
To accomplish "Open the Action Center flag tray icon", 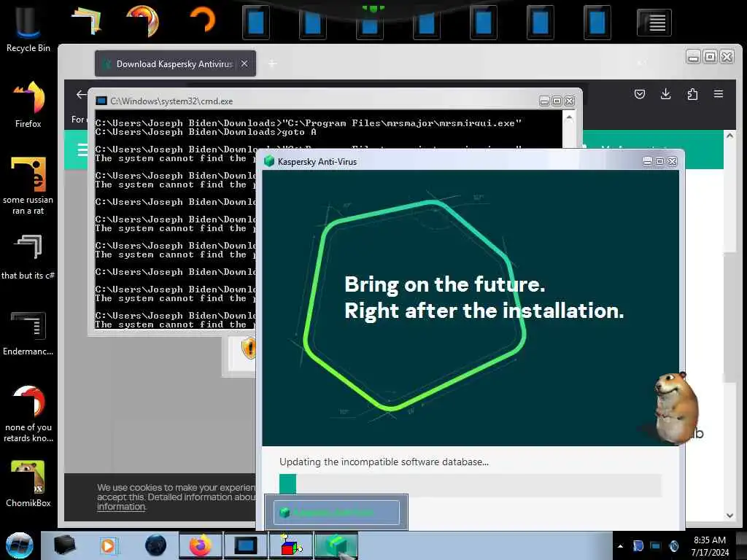I will (638, 545).
